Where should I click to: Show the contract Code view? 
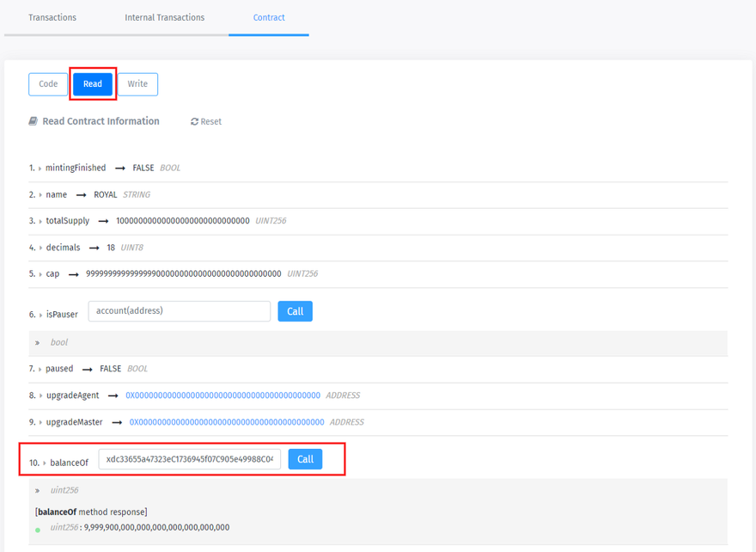tap(48, 84)
